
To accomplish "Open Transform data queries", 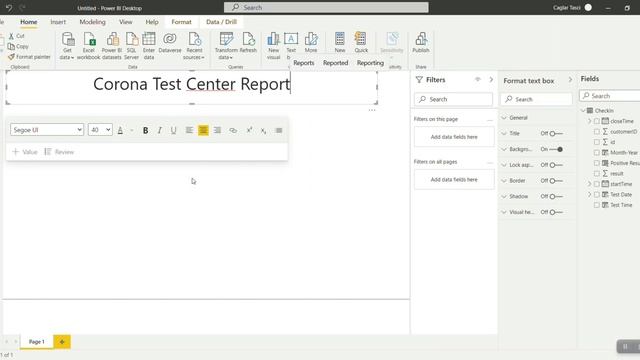I will (226, 46).
